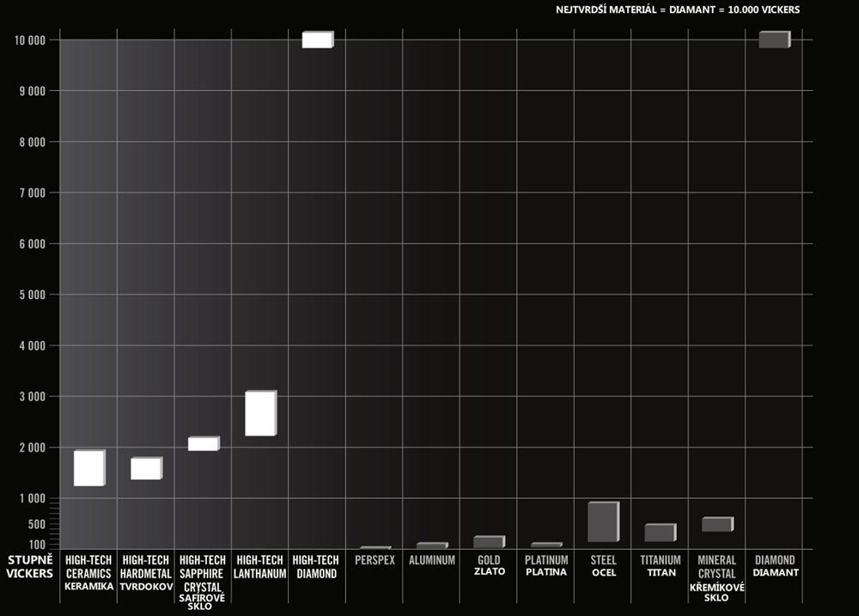Image resolution: width=859 pixels, height=616 pixels.
Task: Select the white High-Tech Hardmetal bar
Action: 145,468
